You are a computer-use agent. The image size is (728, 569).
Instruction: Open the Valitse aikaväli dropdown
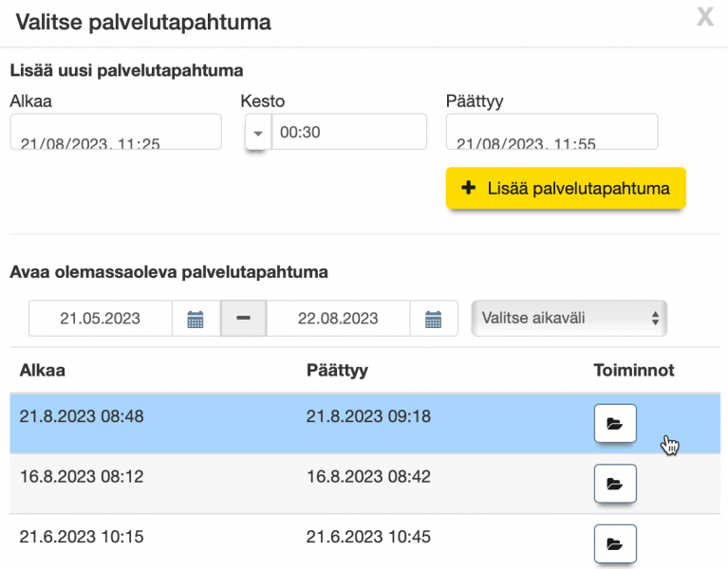coord(569,319)
